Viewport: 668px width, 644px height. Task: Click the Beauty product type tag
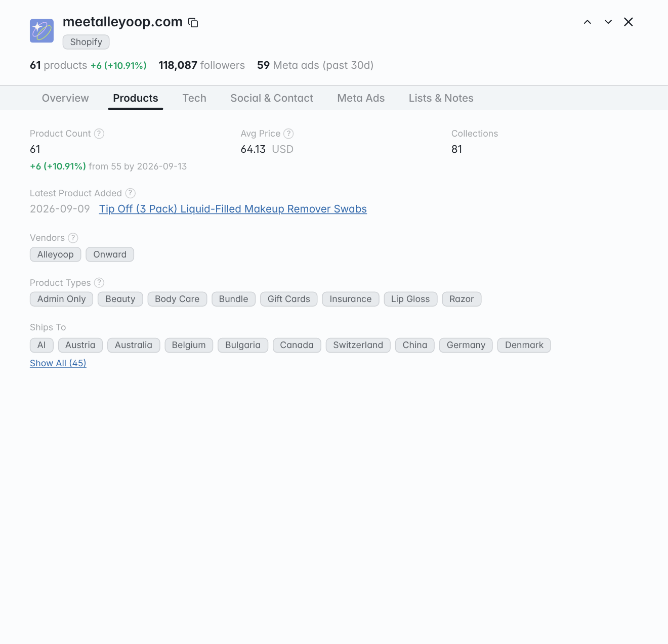click(120, 299)
